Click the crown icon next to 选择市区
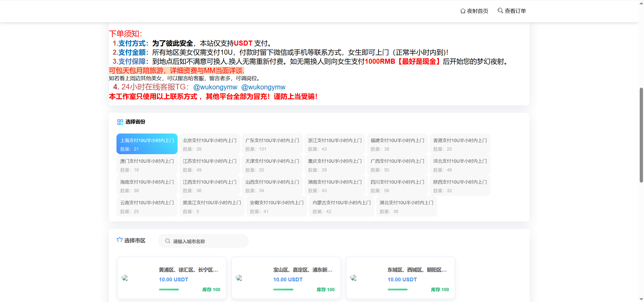Viewport: 644px width, 302px height. click(119, 240)
